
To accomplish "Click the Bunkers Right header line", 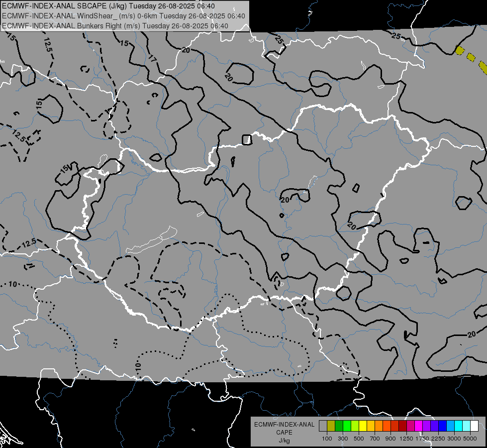I will (x=115, y=26).
